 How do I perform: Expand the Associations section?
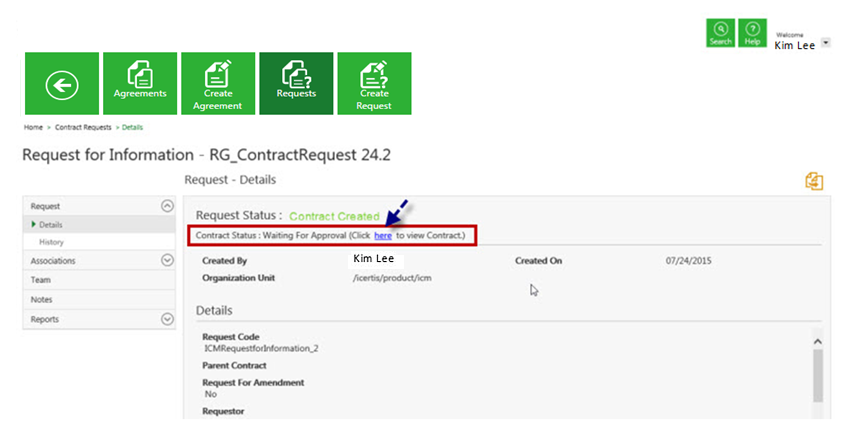[x=166, y=261]
